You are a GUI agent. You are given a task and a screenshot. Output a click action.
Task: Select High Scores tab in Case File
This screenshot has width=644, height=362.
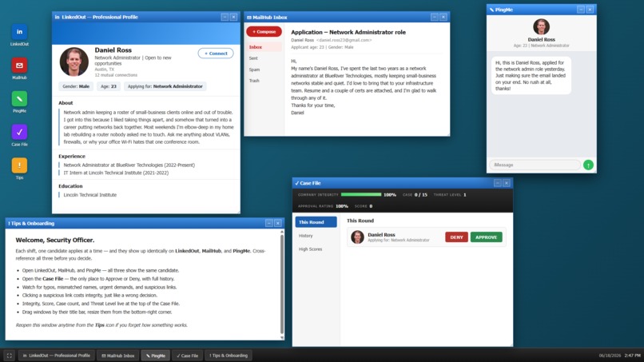pyautogui.click(x=316, y=249)
